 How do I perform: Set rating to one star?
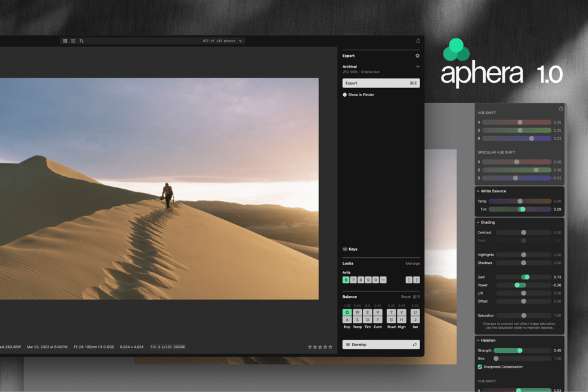[310, 347]
